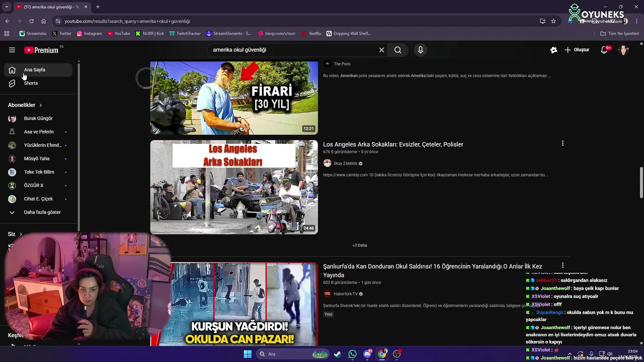This screenshot has height=362, width=644.
Task: Open The Polis channel link
Action: point(342,64)
